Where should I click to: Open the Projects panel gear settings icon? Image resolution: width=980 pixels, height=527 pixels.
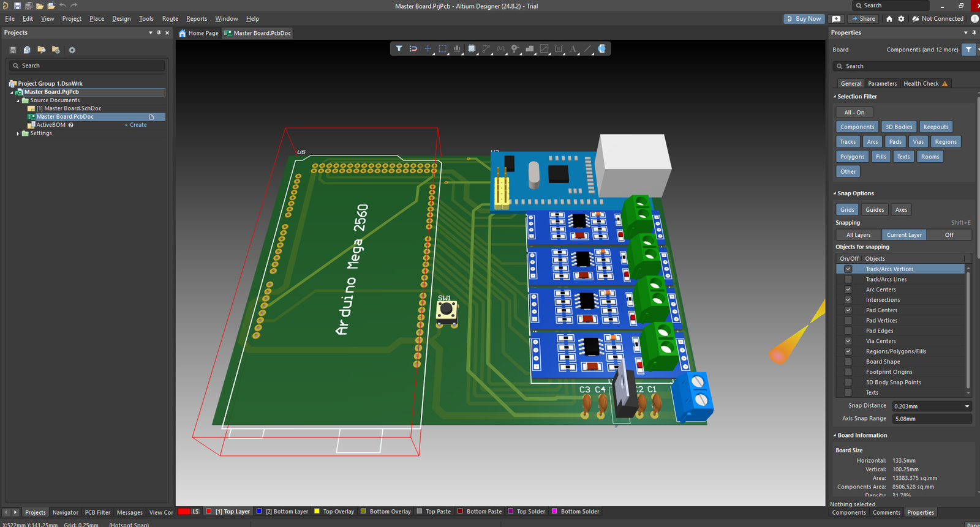(x=72, y=50)
